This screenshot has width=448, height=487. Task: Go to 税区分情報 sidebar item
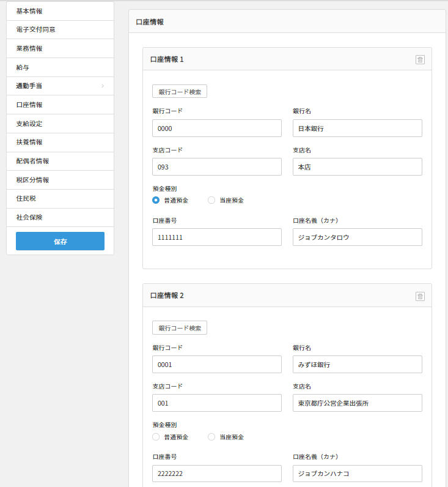[x=60, y=180]
